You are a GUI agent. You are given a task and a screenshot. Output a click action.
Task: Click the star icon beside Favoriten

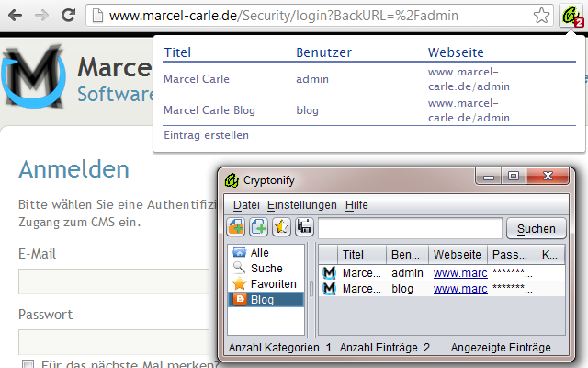click(x=239, y=283)
